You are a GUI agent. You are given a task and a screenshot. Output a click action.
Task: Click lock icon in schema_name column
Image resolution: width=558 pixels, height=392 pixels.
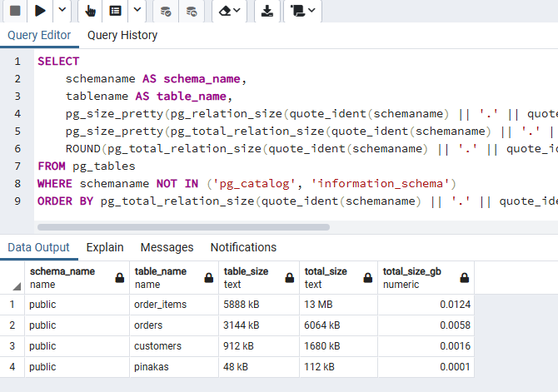[x=120, y=278]
